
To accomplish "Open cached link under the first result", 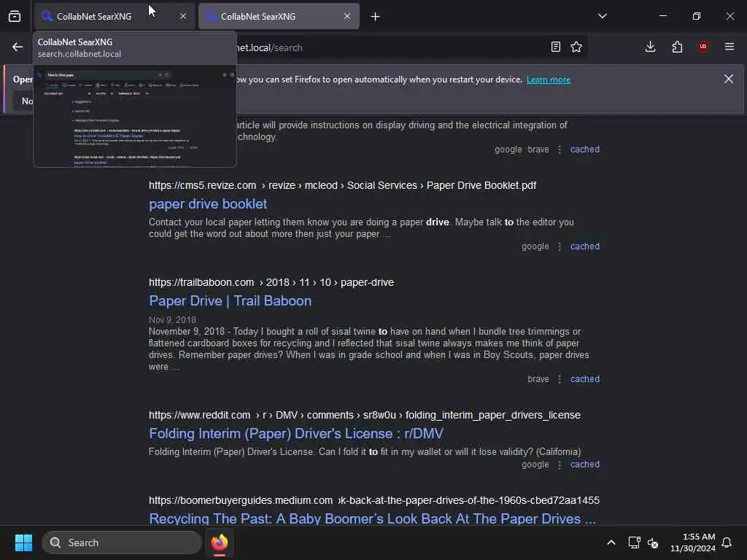I will (x=584, y=149).
